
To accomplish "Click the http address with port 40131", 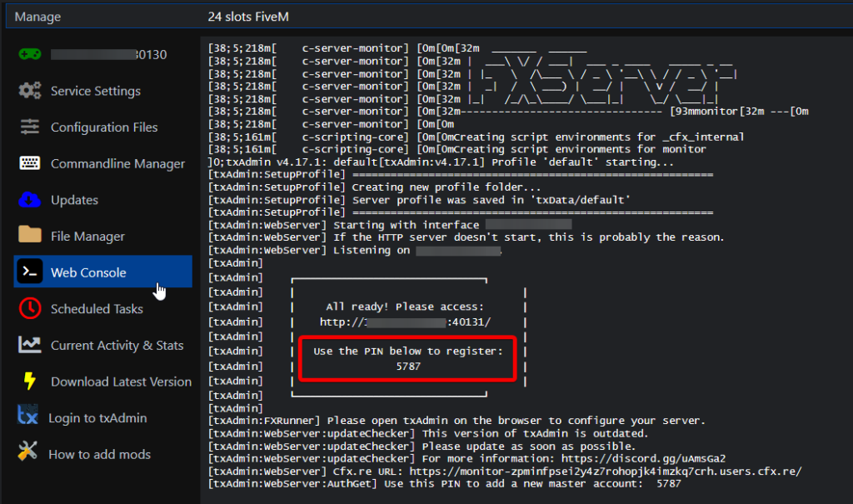I will [406, 322].
